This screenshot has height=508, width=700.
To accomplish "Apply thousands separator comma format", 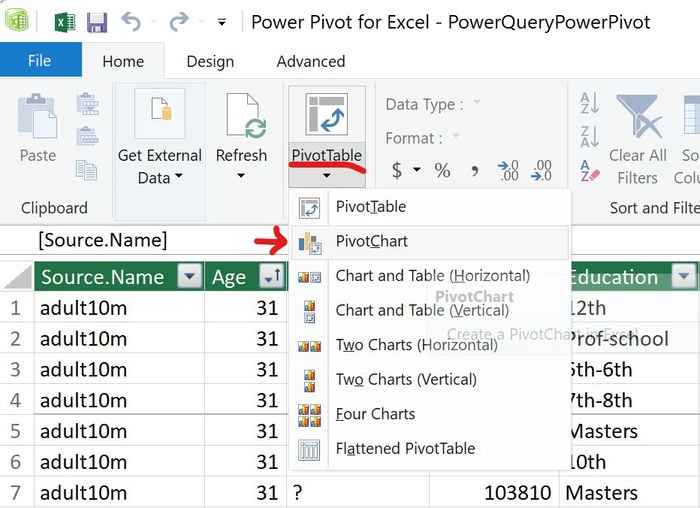I will (475, 170).
